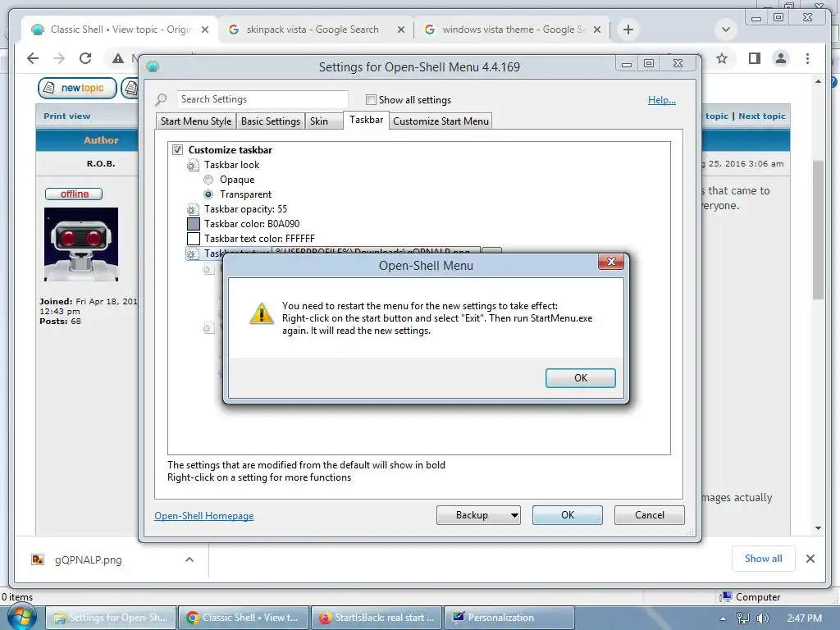Switch to the skinpack vista Google Search tab

pyautogui.click(x=313, y=30)
